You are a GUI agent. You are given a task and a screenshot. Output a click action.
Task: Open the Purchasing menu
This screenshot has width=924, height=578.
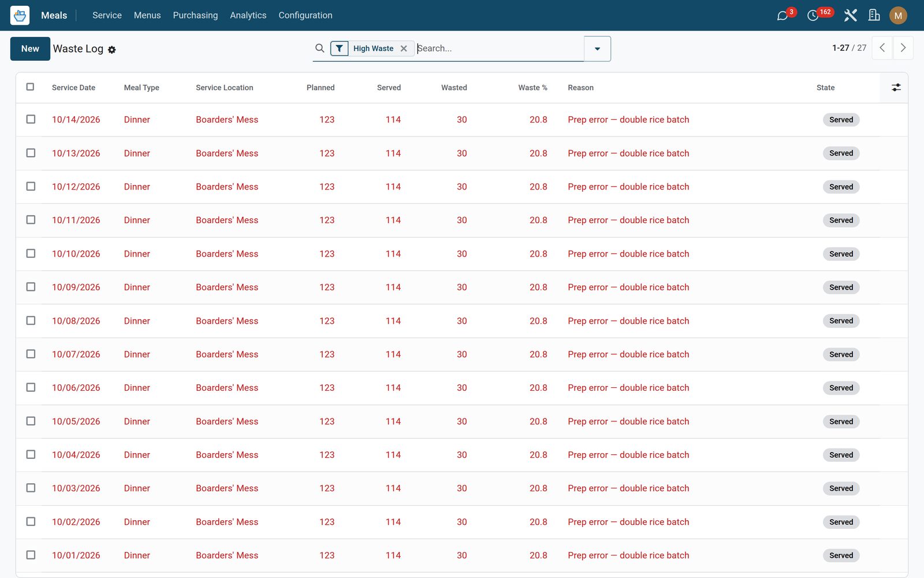click(x=195, y=15)
